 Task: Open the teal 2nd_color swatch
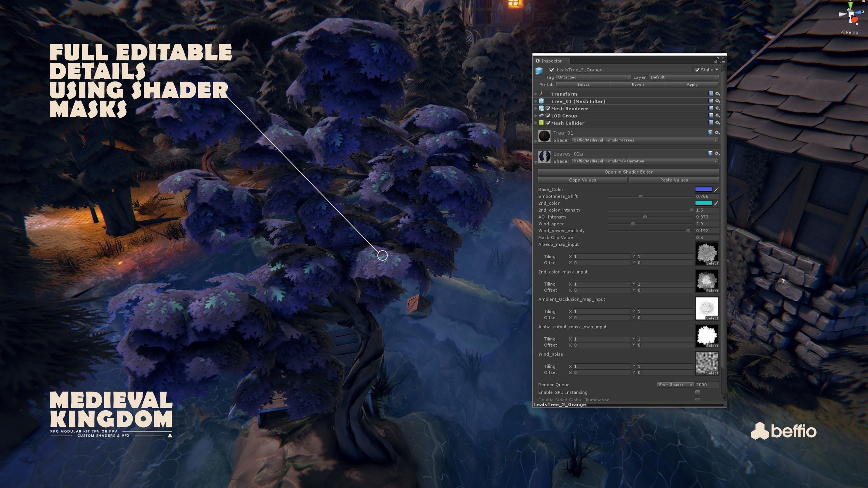coord(703,203)
